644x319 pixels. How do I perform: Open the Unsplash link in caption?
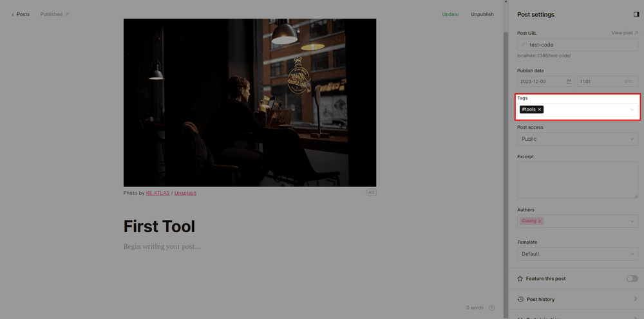pos(185,193)
